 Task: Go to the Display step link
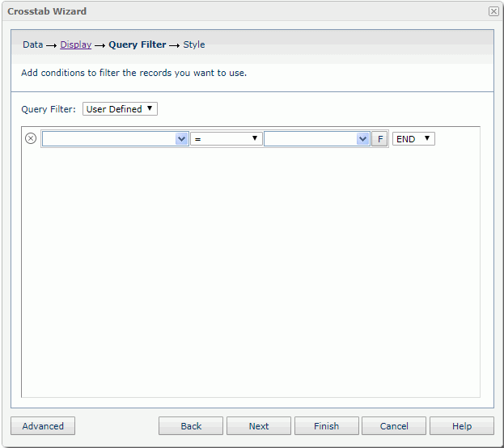pos(76,44)
